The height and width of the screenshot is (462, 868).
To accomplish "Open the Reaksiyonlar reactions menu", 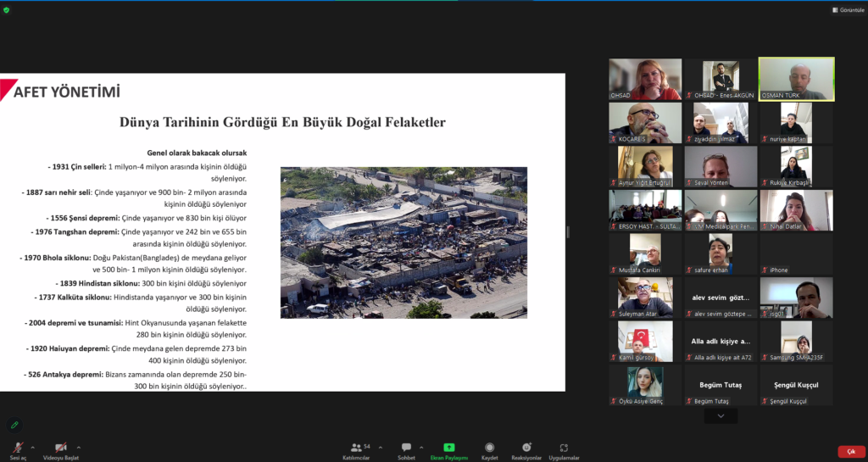I will tap(526, 448).
